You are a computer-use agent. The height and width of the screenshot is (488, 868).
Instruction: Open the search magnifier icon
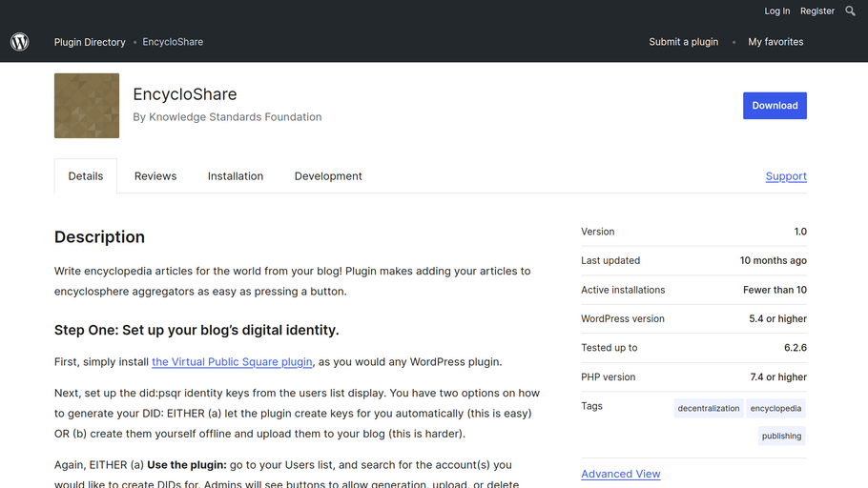850,11
